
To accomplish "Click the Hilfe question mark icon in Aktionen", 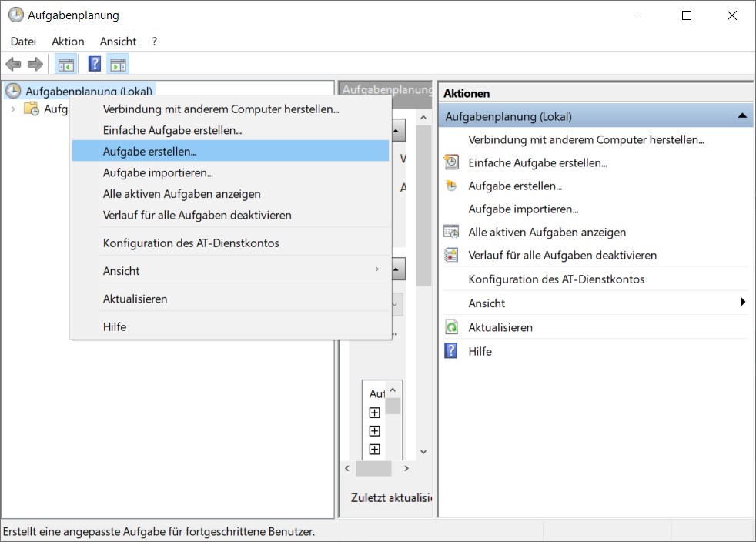I will click(x=452, y=351).
